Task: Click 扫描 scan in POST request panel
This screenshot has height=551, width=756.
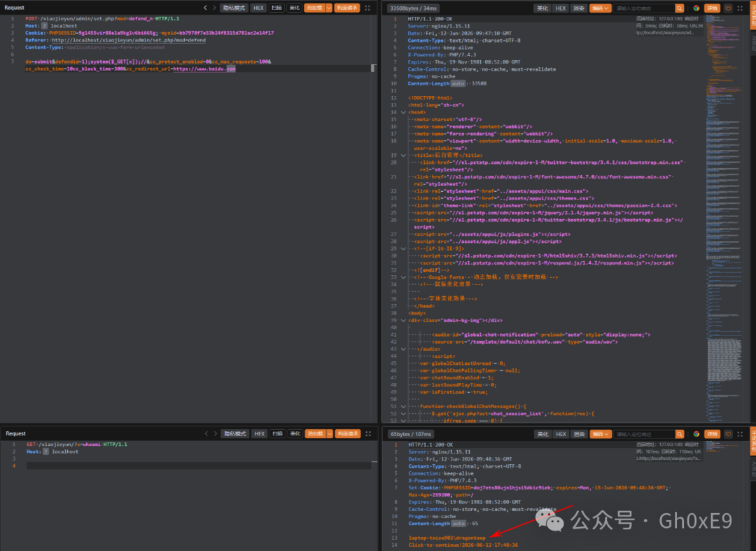Action: coord(276,8)
